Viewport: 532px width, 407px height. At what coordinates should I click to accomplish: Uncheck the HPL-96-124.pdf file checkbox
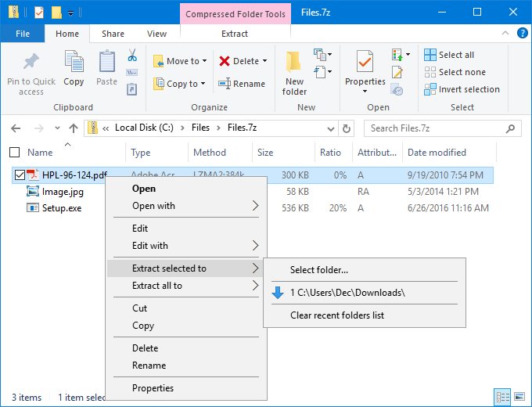point(20,175)
